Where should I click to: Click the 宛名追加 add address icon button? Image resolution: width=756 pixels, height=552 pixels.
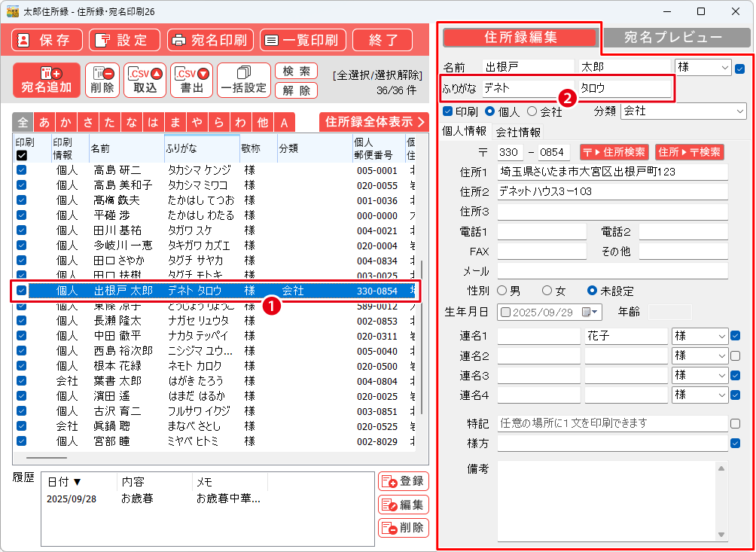[46, 80]
